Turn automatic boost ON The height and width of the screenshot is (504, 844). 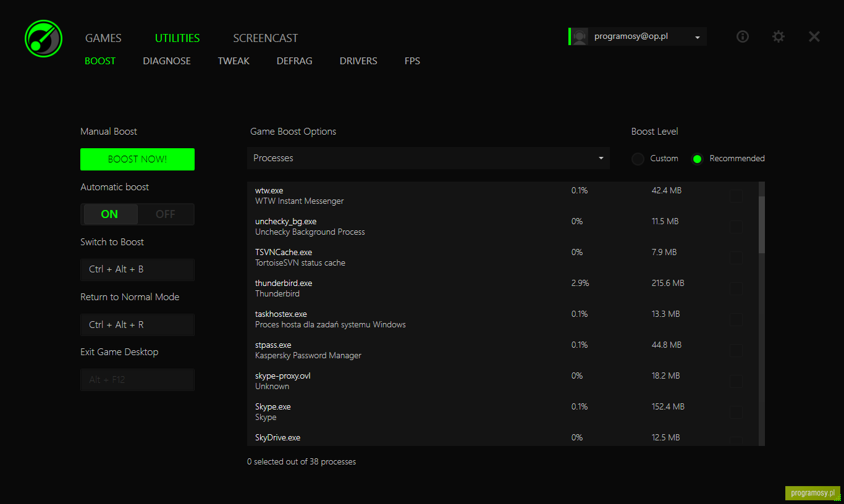click(110, 214)
